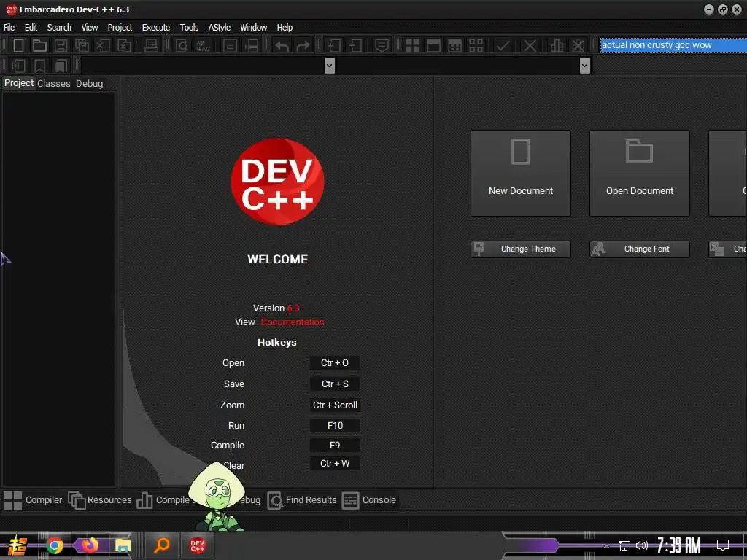This screenshot has height=560, width=747.
Task: Click the Save All toolbar icon
Action: [x=82, y=46]
